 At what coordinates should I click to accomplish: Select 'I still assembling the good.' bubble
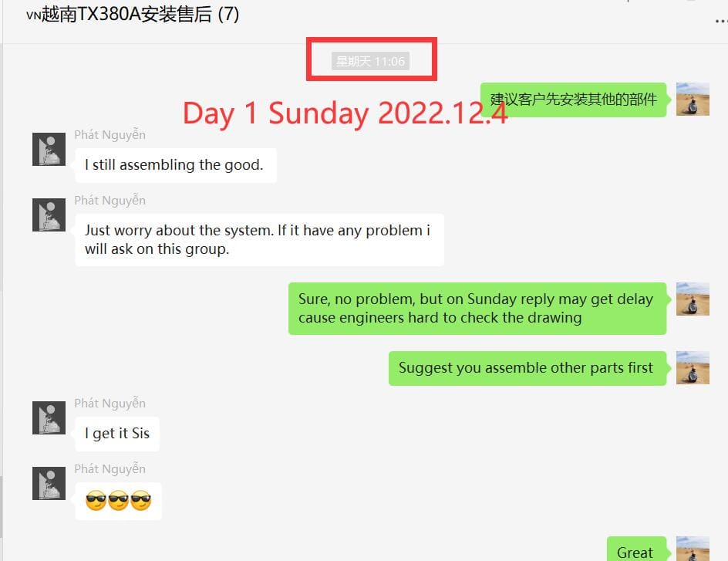(x=176, y=165)
